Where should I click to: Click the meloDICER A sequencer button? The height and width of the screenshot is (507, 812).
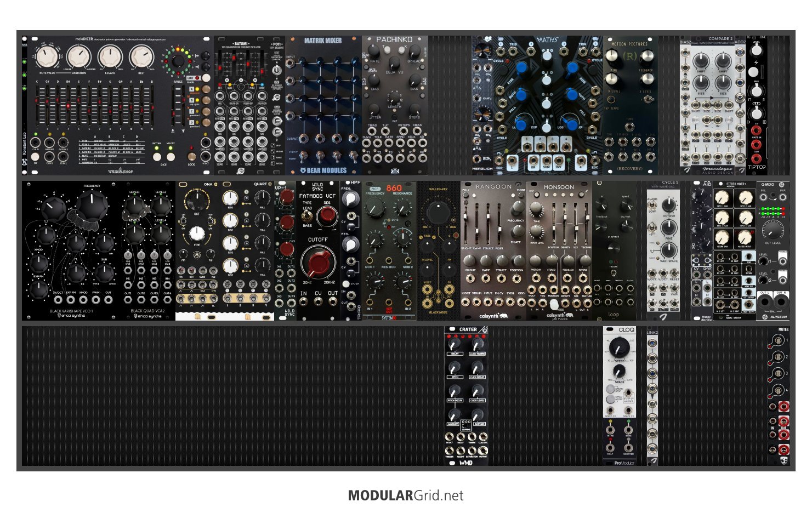(x=205, y=89)
